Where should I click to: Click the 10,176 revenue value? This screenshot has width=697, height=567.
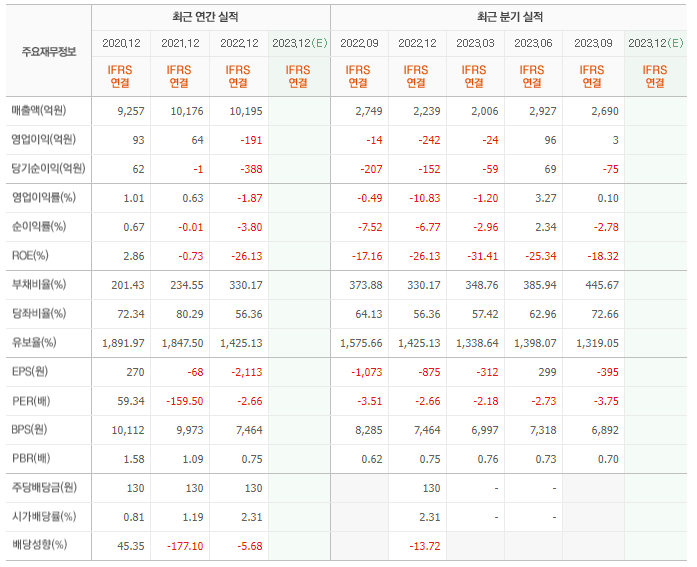point(187,111)
